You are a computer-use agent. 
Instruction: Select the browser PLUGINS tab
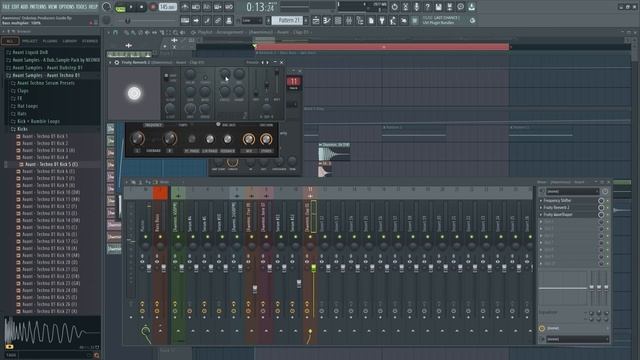50,41
